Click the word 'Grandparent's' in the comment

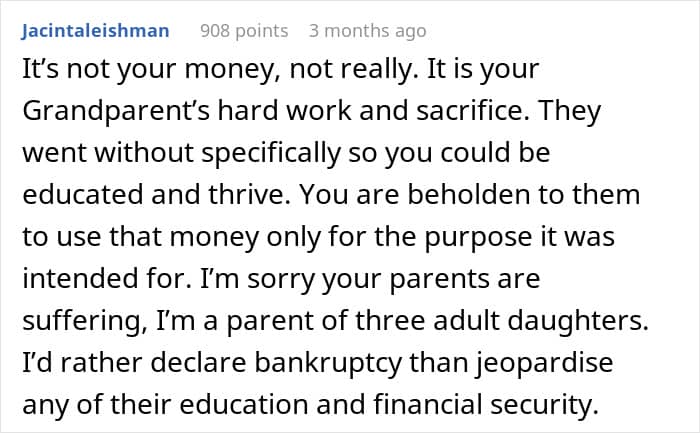point(116,111)
